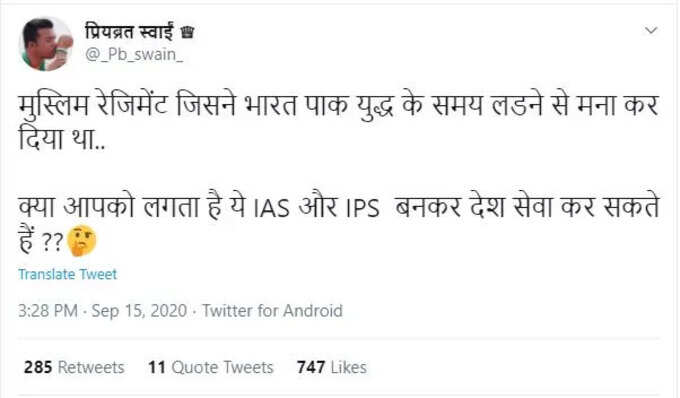The image size is (680, 398).
Task: Open the Sep 15, 2020 date link
Action: tap(139, 311)
